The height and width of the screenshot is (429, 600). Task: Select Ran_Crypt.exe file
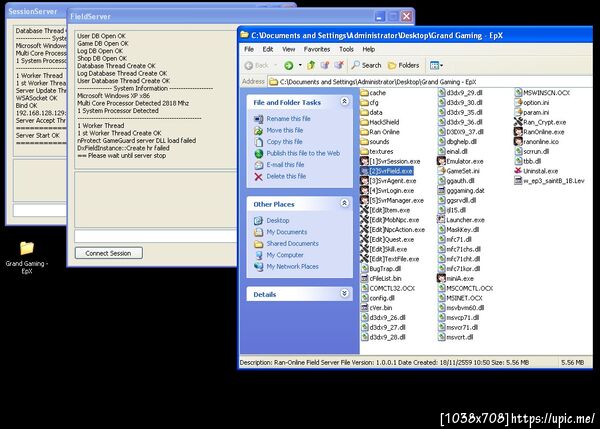tap(540, 122)
